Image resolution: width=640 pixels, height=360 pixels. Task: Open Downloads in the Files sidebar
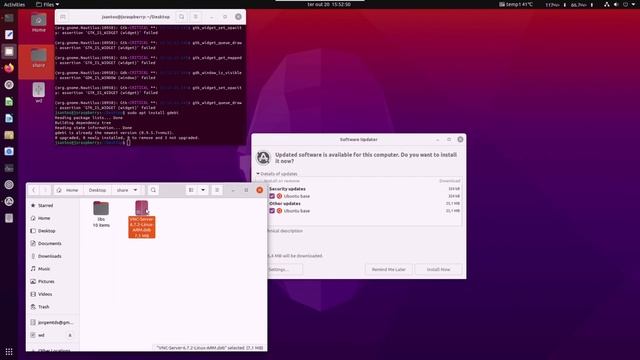pyautogui.click(x=53, y=256)
